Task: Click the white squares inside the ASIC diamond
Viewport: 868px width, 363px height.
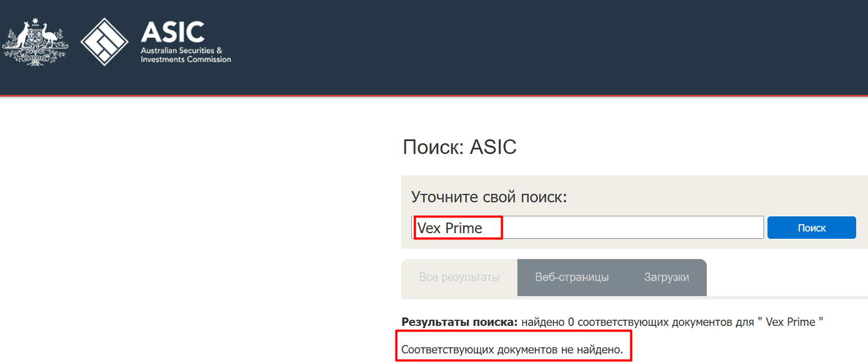Action: click(103, 42)
